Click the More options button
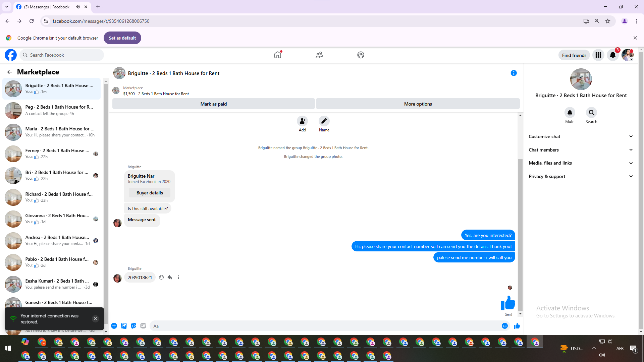 point(418,104)
